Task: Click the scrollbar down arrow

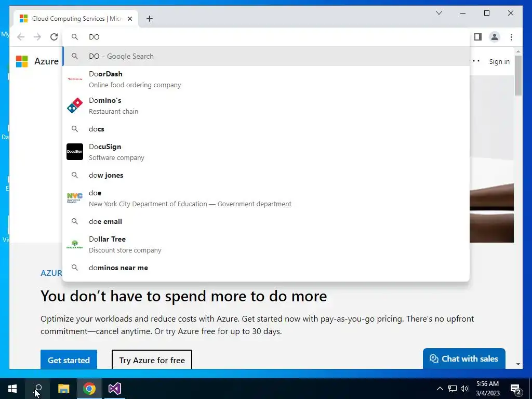Action: coord(518,364)
